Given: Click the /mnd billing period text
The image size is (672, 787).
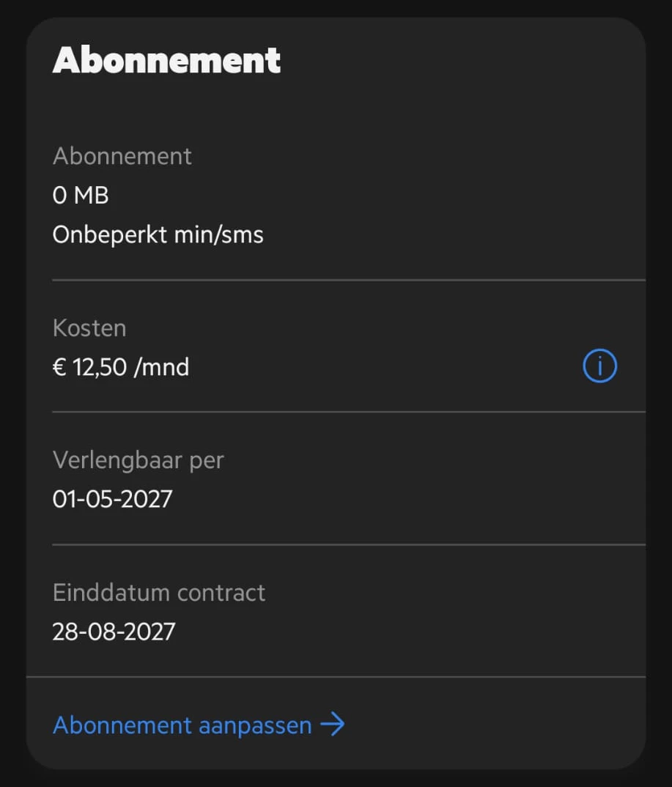Looking at the screenshot, I should click(x=161, y=367).
